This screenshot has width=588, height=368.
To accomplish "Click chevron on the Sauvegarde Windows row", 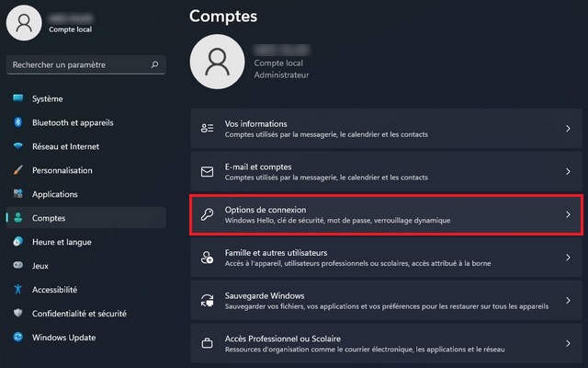I will tap(568, 301).
